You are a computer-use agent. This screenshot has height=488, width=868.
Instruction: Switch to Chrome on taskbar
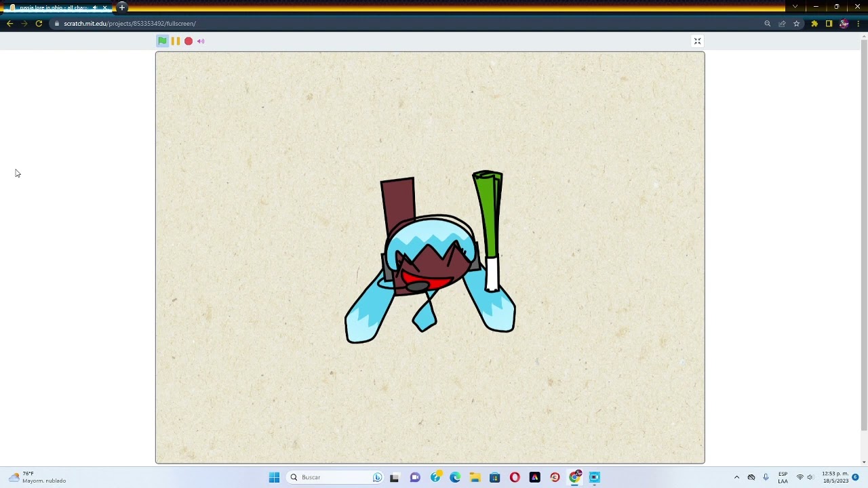click(x=575, y=477)
